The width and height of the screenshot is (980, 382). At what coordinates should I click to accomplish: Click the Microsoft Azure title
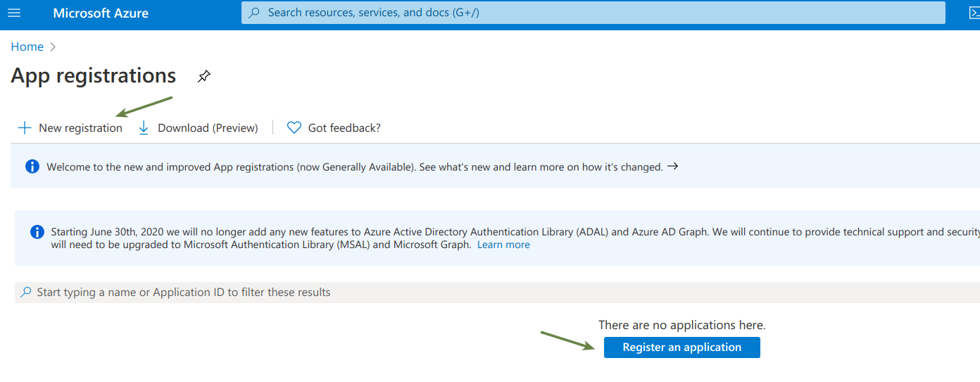point(101,13)
